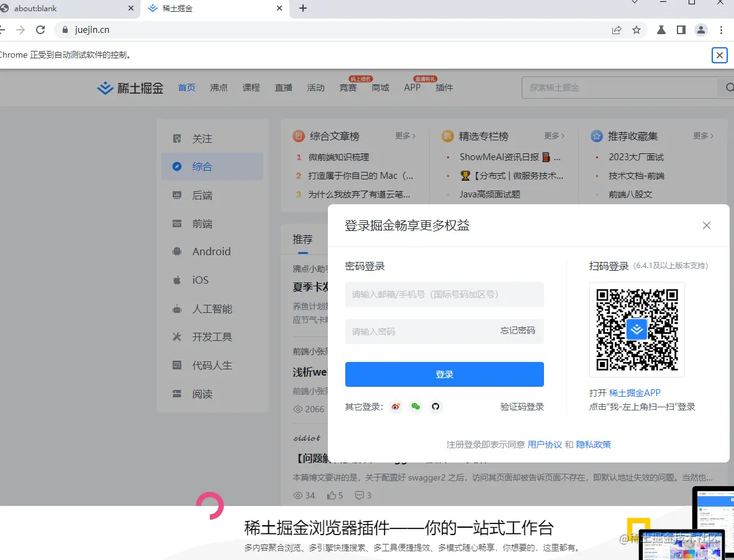
Task: Open the 课程 navigation item
Action: [251, 88]
